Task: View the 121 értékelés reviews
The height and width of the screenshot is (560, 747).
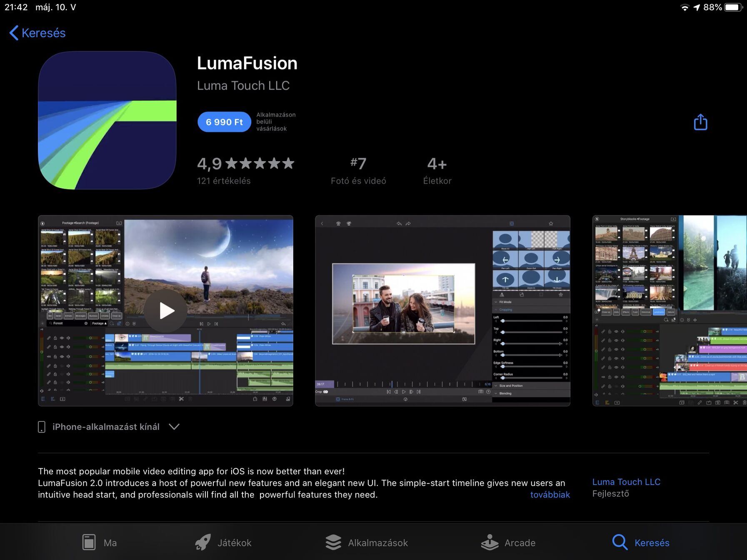Action: (x=224, y=181)
